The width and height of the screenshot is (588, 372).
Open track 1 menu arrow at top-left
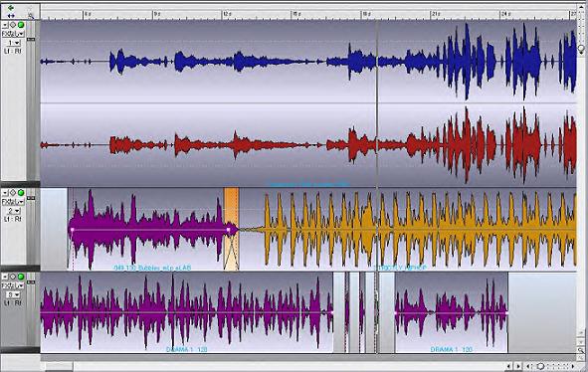(5, 25)
